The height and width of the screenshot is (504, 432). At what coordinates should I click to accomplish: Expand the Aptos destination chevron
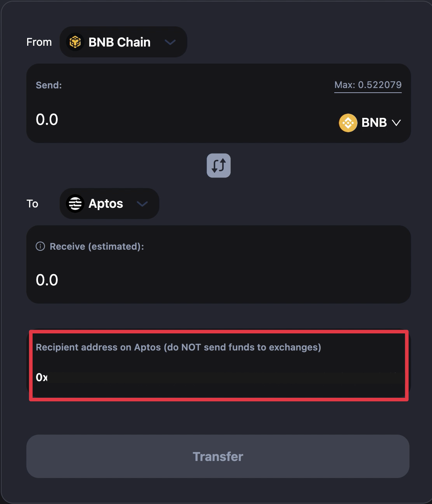click(142, 204)
